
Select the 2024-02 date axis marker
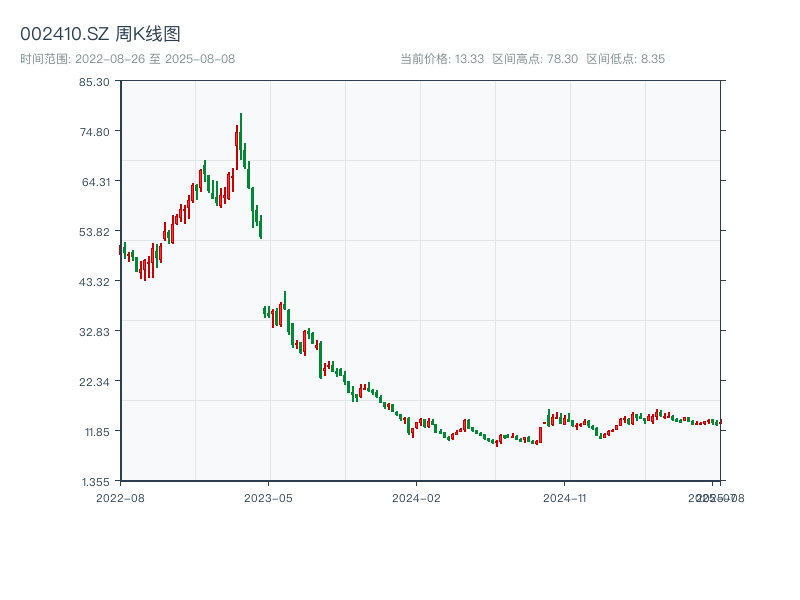tap(417, 497)
